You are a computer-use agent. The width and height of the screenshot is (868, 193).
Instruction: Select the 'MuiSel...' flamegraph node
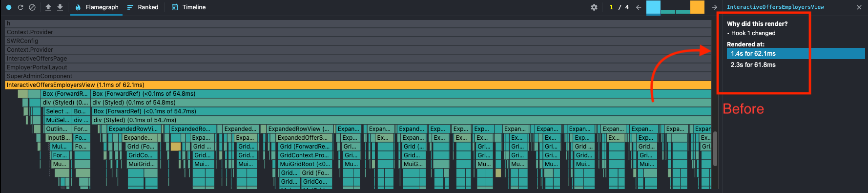58,120
